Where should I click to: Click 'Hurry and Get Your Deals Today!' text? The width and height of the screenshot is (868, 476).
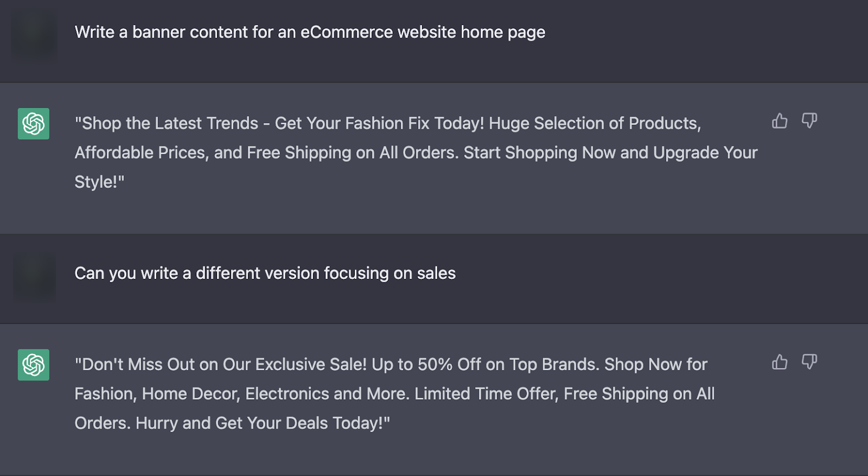[261, 423]
